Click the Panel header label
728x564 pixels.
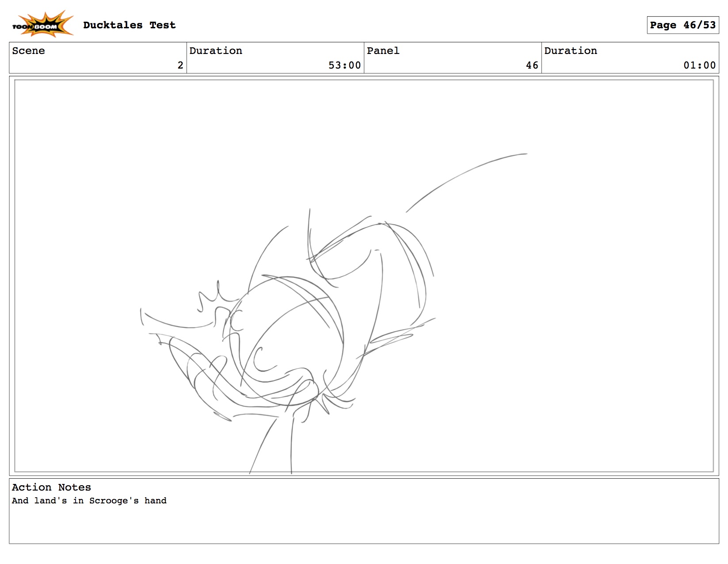point(383,51)
